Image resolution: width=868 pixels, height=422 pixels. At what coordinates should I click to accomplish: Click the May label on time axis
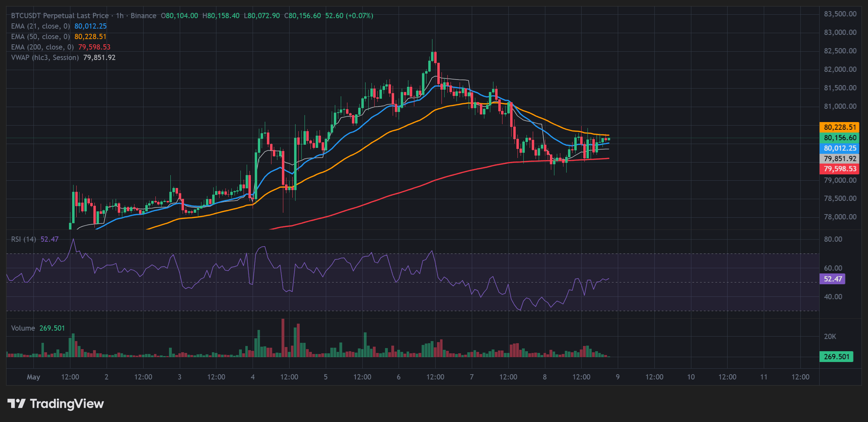[x=33, y=377]
